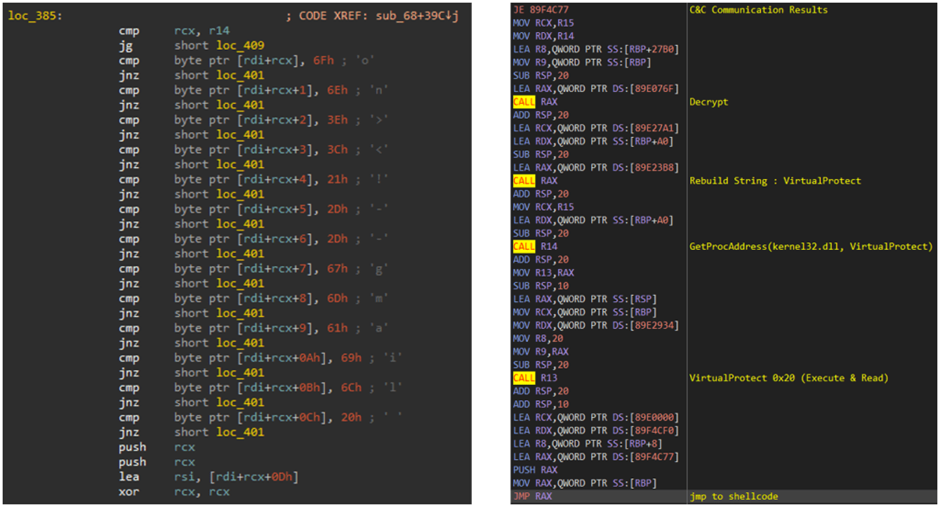Select the highlighted 'JMP RAX' instruction
The height and width of the screenshot is (507, 940).
point(533,496)
